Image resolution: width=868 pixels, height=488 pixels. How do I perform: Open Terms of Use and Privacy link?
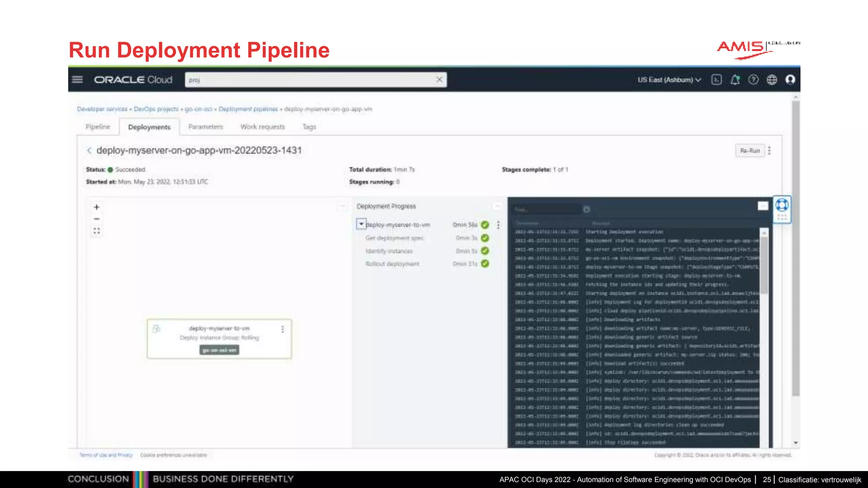106,455
